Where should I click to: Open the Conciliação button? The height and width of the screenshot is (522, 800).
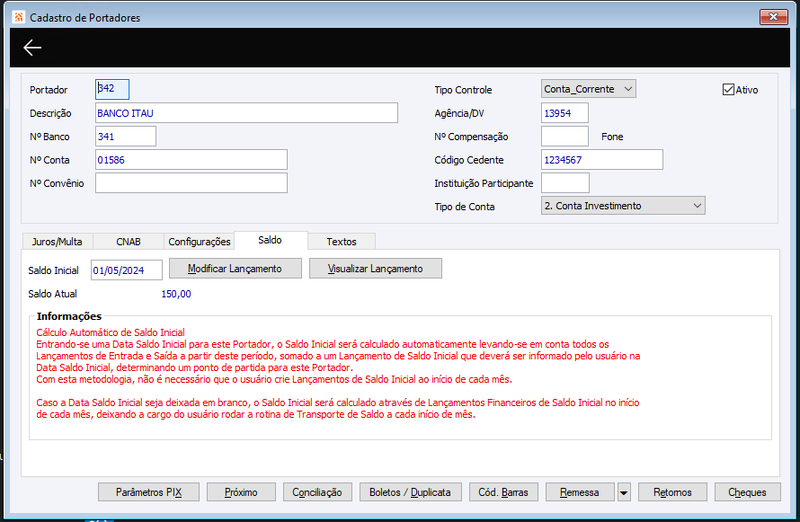317,492
